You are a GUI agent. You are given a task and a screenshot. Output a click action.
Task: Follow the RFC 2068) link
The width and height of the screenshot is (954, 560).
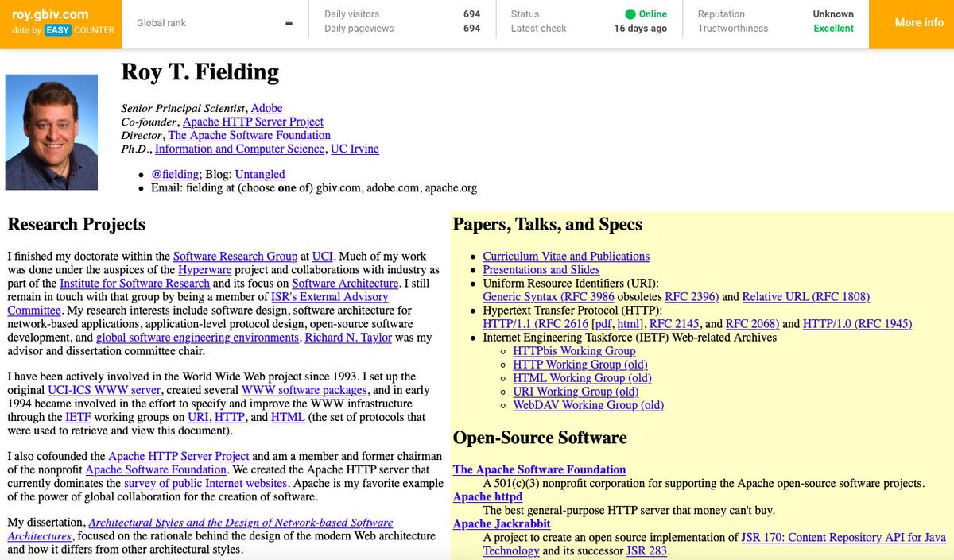[753, 324]
